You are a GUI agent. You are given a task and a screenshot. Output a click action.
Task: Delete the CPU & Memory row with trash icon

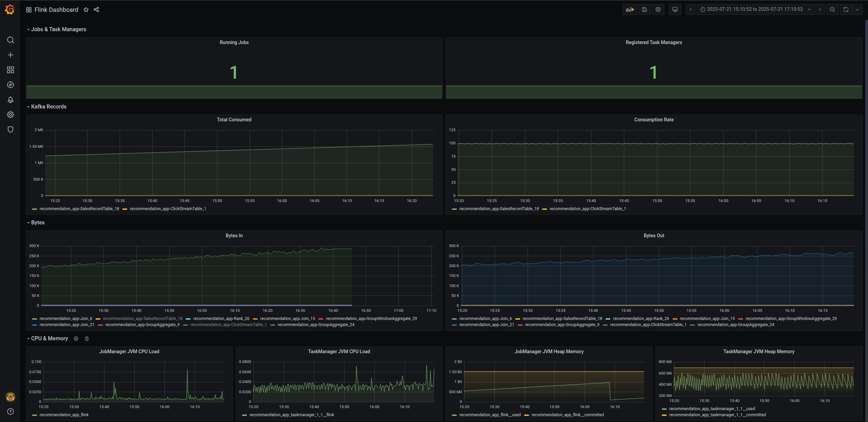coord(87,339)
